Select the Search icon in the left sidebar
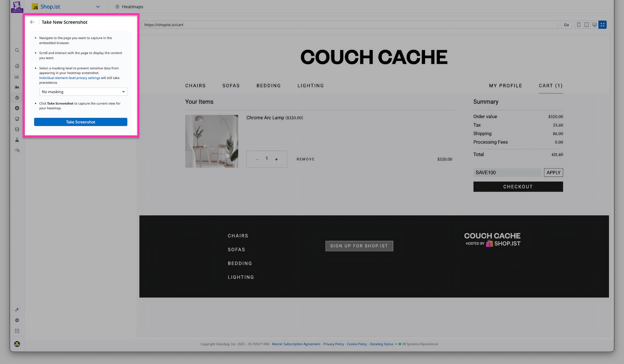Image resolution: width=624 pixels, height=364 pixels. point(17,50)
